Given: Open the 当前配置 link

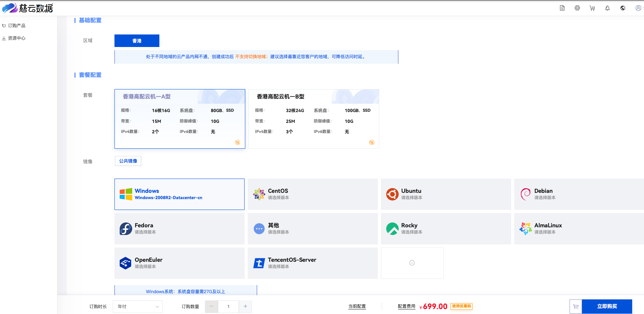Looking at the screenshot, I should coord(357,307).
